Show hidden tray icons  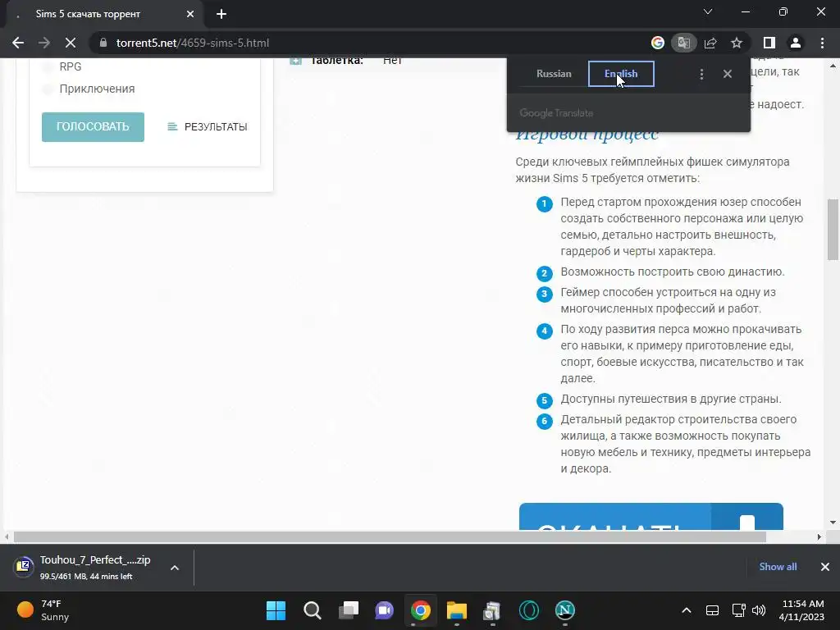coord(687,610)
